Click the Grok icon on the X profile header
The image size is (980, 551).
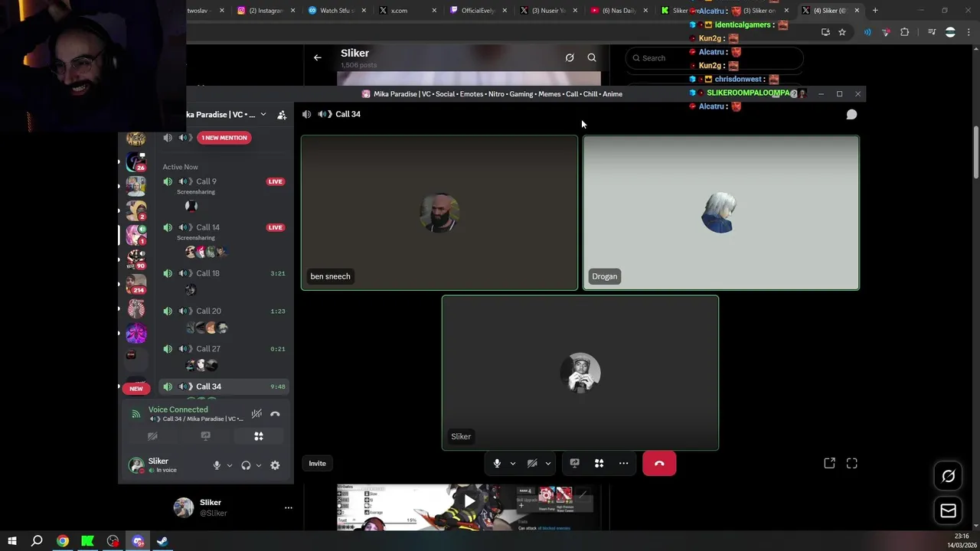(x=570, y=57)
